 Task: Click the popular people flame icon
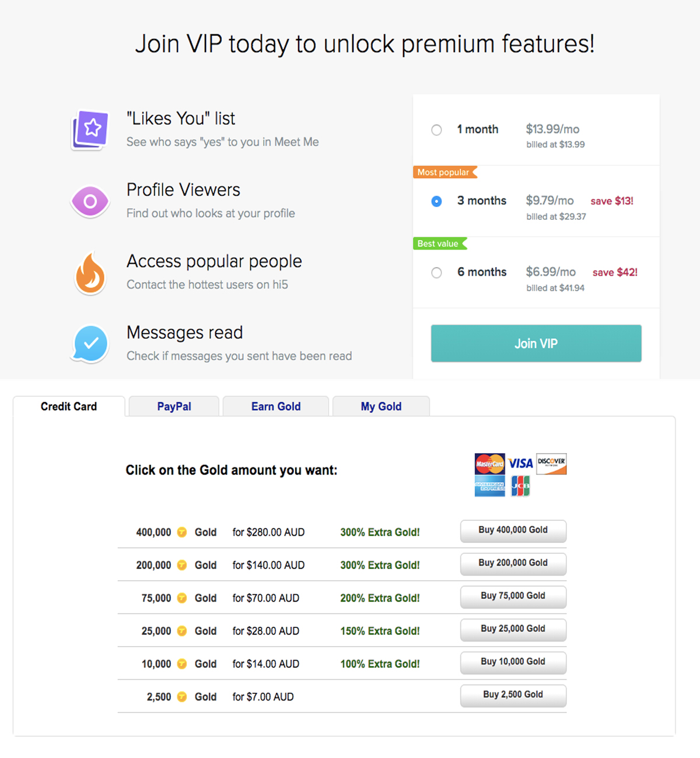point(90,273)
